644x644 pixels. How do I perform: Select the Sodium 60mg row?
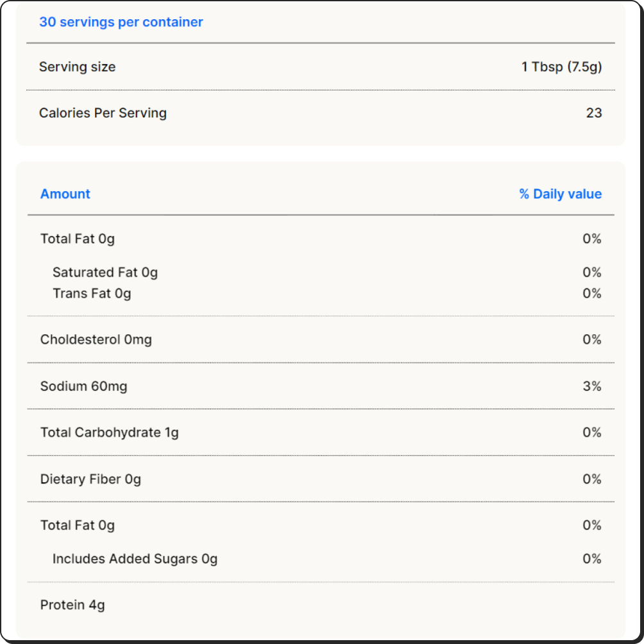pyautogui.click(x=321, y=386)
